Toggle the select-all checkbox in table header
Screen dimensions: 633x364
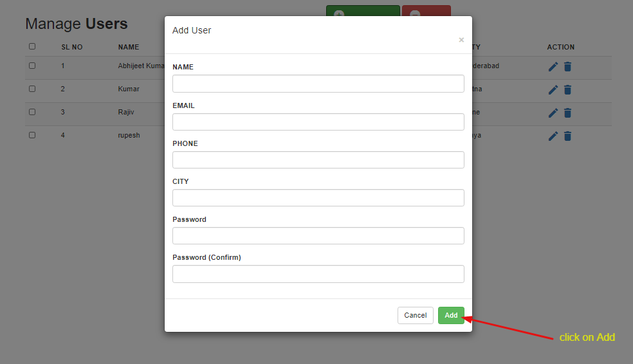point(32,46)
